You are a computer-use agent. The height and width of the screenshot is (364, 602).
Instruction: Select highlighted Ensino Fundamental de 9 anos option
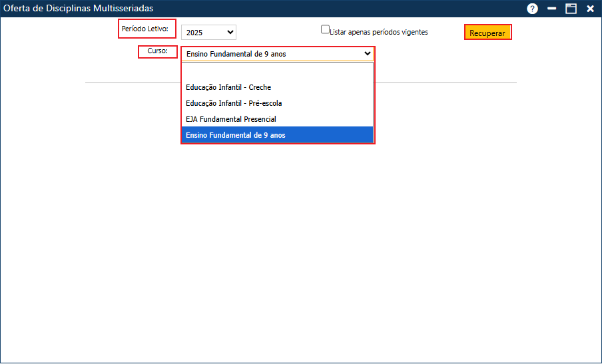pyautogui.click(x=236, y=135)
